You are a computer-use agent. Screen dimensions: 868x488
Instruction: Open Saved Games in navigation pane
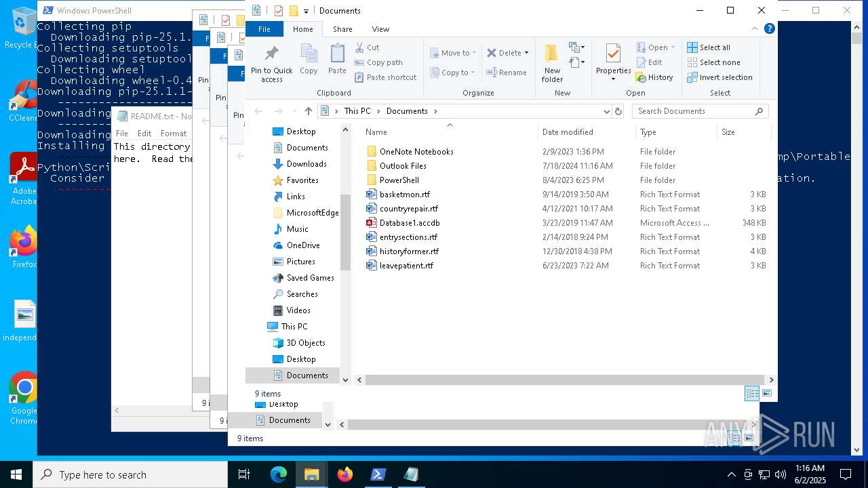click(303, 278)
